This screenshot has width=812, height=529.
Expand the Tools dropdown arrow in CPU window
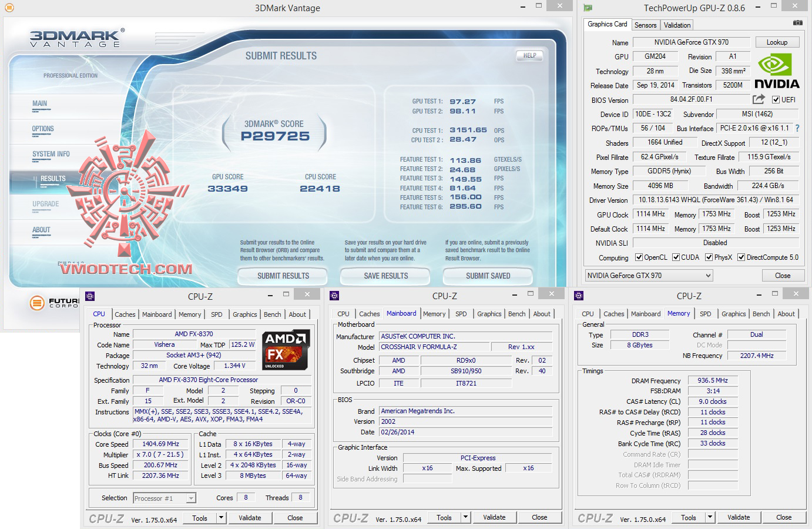[x=221, y=518]
